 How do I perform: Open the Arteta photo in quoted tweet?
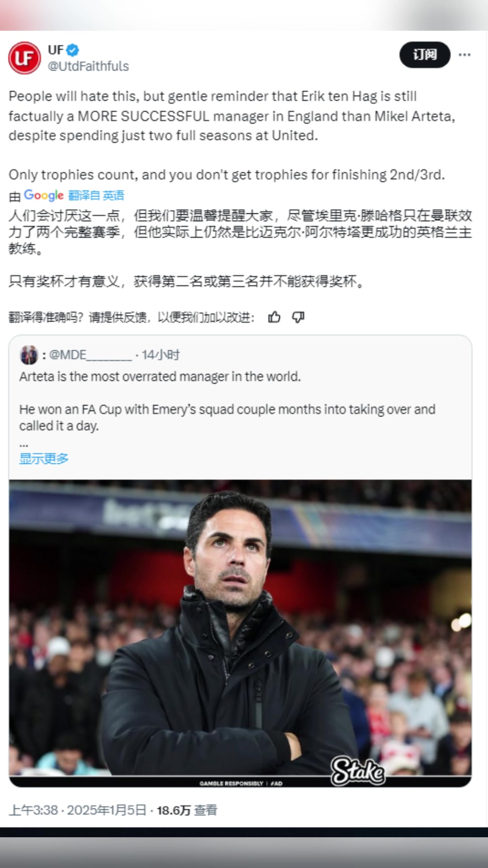240,633
